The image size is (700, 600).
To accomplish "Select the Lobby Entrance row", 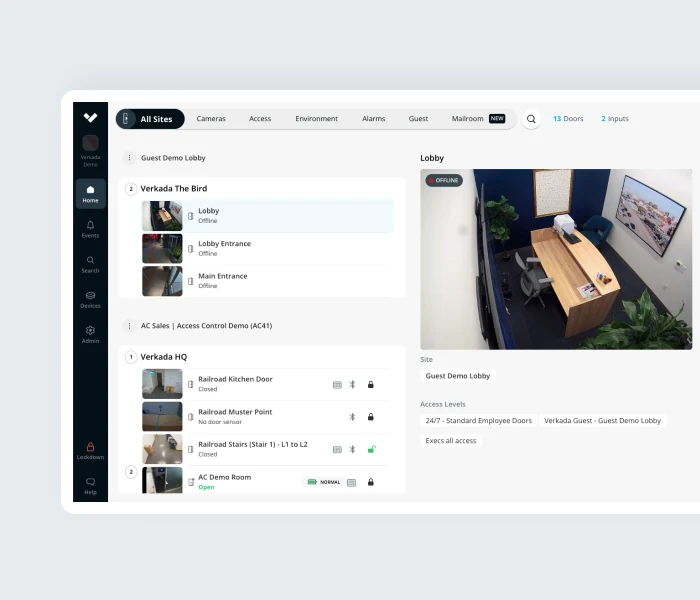I will 267,249.
